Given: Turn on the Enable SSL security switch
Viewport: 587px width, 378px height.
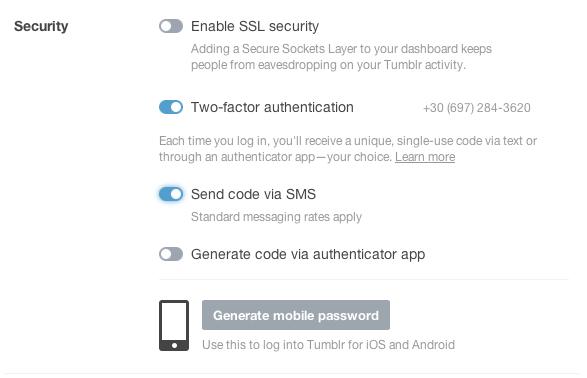Looking at the screenshot, I should (x=171, y=26).
